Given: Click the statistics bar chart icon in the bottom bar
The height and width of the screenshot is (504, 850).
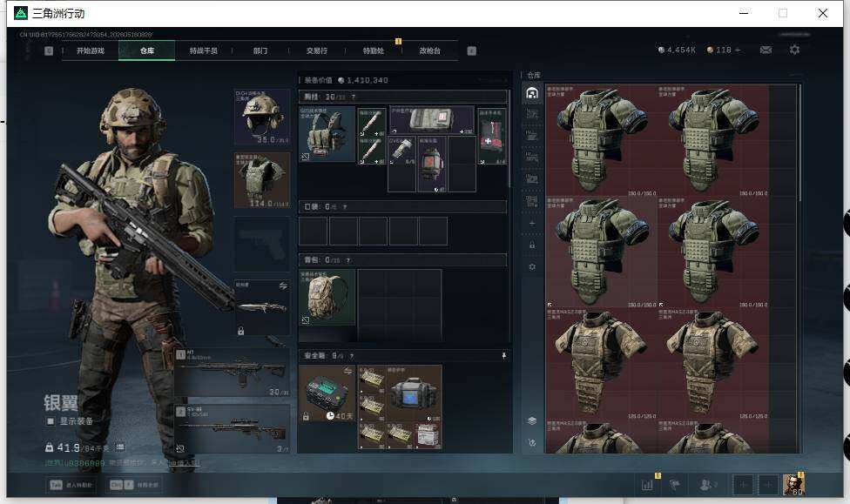Looking at the screenshot, I should point(647,485).
